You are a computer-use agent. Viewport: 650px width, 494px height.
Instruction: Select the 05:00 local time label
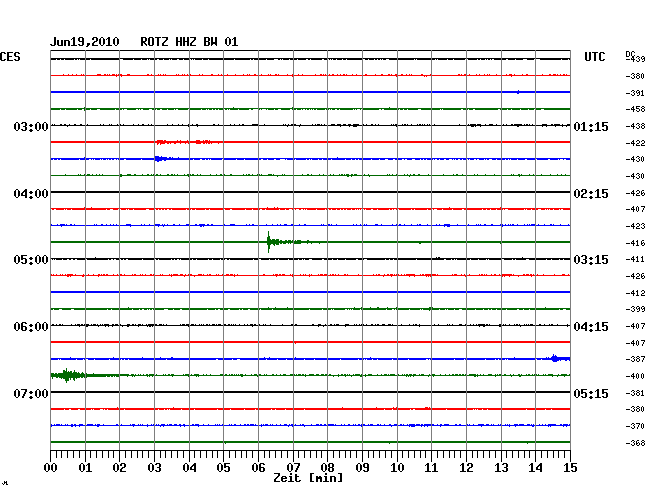click(31, 260)
